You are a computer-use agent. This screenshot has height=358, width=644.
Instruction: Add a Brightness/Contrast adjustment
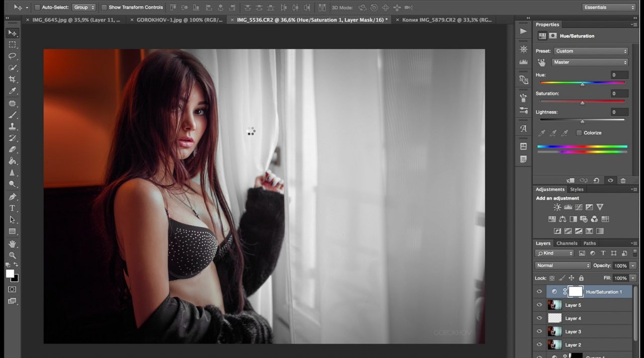click(x=557, y=207)
